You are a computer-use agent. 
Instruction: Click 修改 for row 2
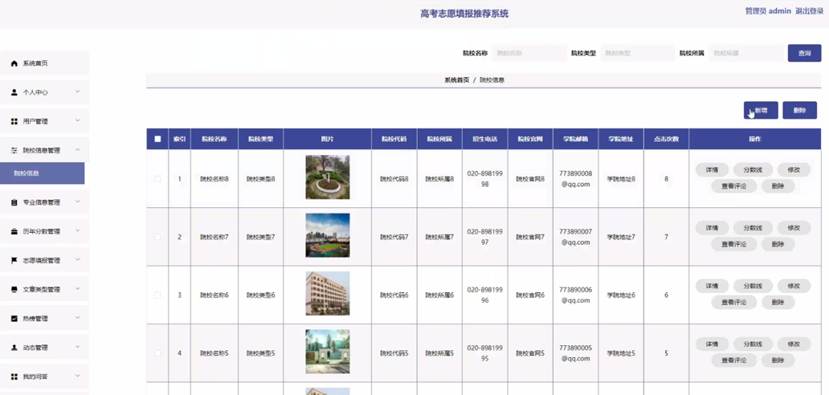click(794, 228)
